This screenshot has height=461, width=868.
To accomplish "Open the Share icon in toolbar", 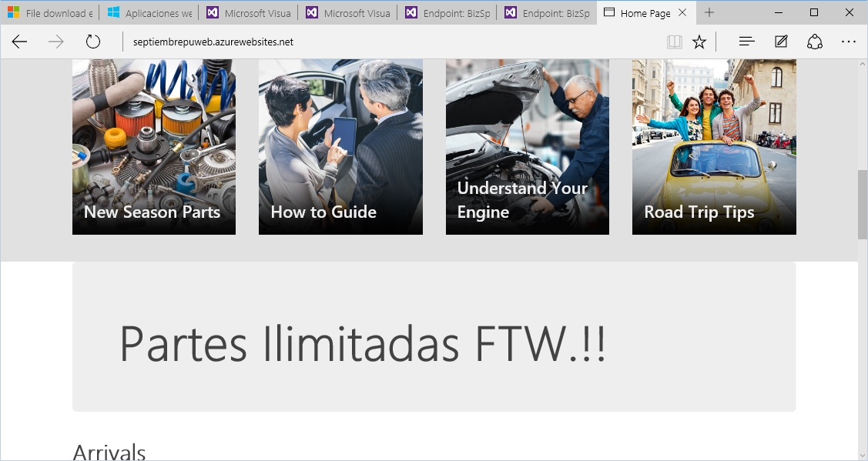I will pyautogui.click(x=815, y=42).
